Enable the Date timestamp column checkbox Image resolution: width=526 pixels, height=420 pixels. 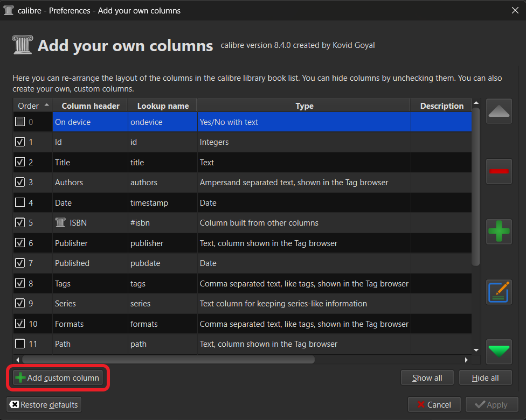[x=20, y=202]
